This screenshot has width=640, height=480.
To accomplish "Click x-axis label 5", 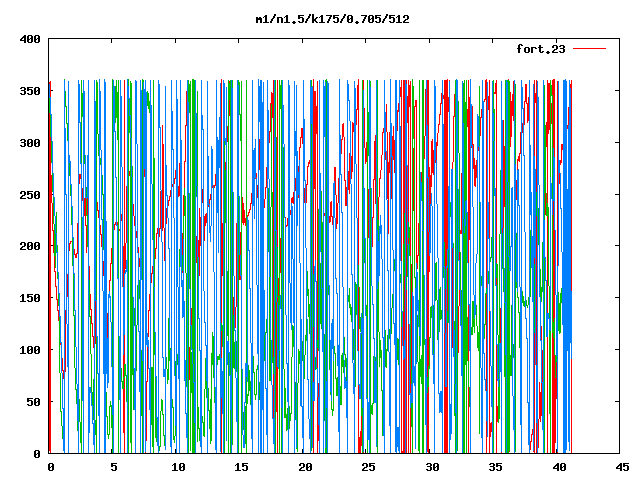I will pyautogui.click(x=113, y=467).
